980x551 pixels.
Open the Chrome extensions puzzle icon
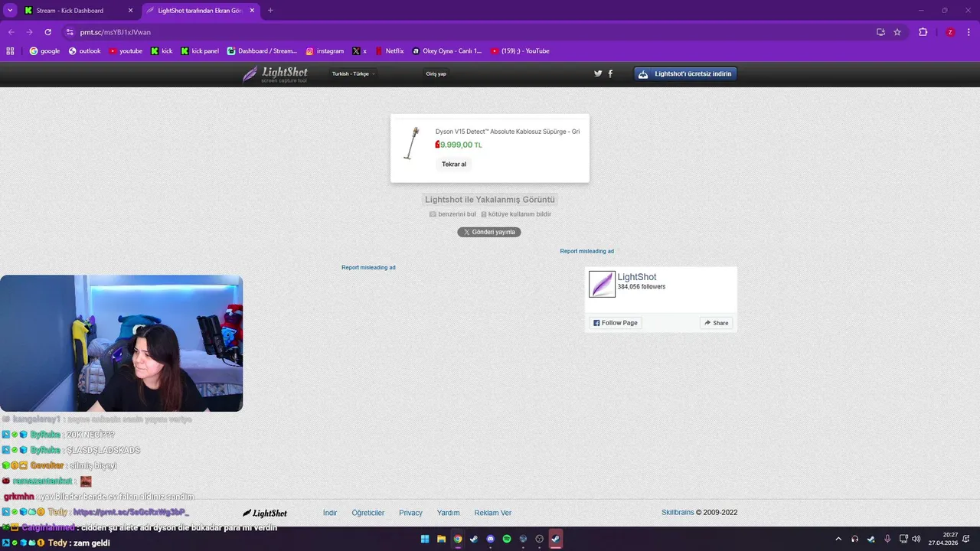(x=923, y=32)
